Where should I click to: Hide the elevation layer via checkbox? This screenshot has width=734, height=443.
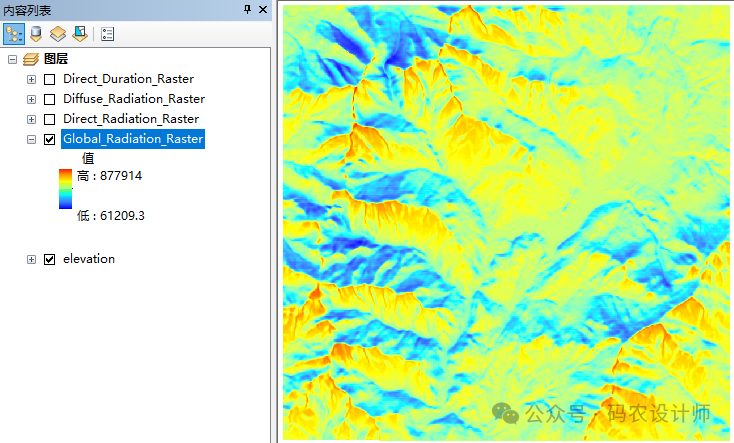[x=50, y=259]
